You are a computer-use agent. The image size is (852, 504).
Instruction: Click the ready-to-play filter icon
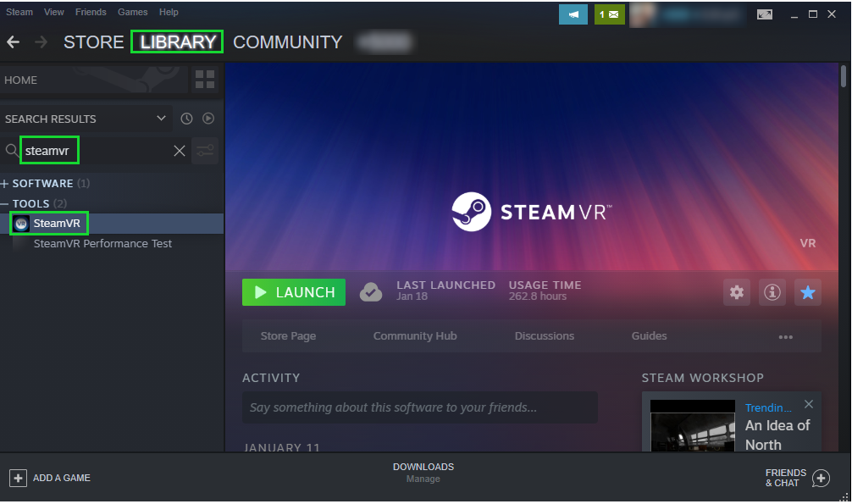click(207, 119)
